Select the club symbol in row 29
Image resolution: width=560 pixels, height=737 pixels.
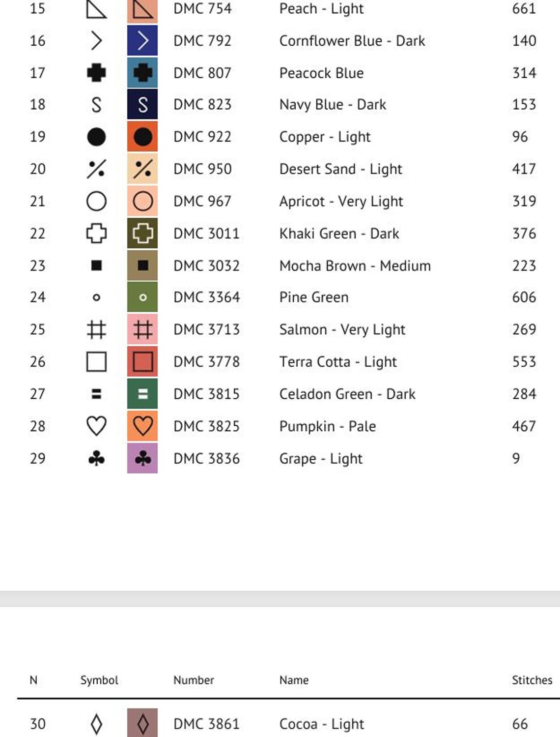coord(96,458)
